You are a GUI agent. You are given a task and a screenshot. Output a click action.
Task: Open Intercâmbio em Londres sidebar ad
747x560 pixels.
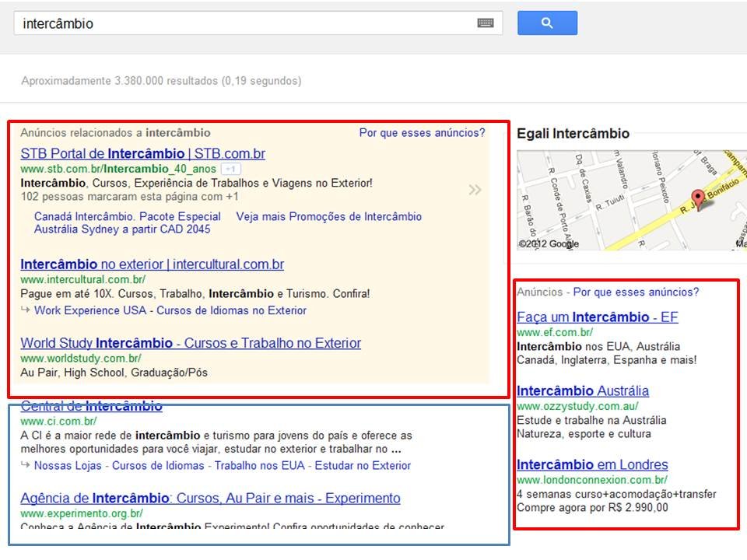[x=592, y=465]
